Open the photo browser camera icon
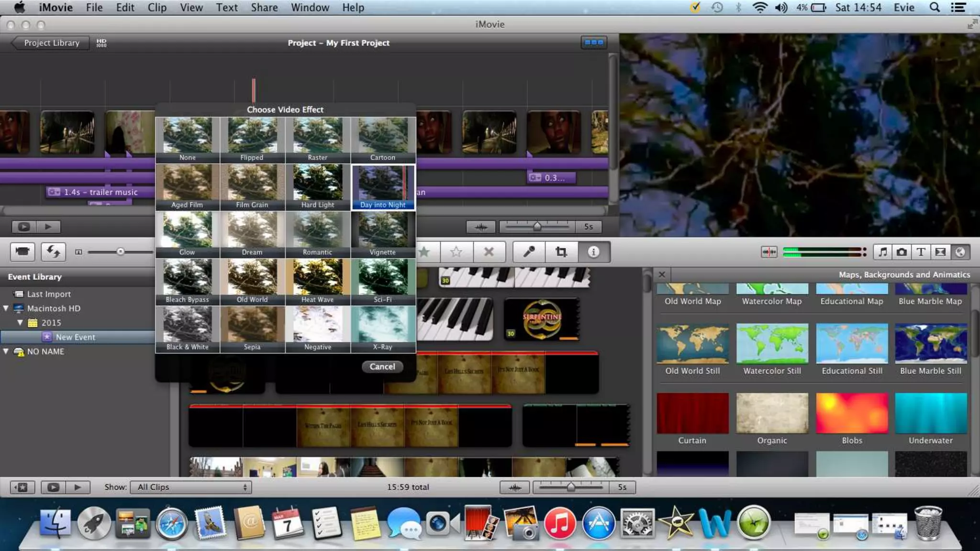The width and height of the screenshot is (980, 551). 902,252
